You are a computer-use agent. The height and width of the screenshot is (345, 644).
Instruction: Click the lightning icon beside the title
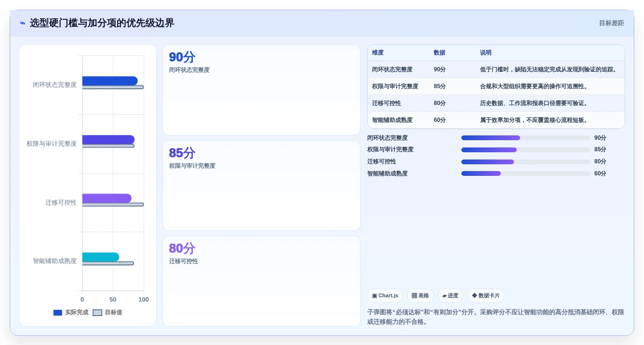[x=22, y=23]
